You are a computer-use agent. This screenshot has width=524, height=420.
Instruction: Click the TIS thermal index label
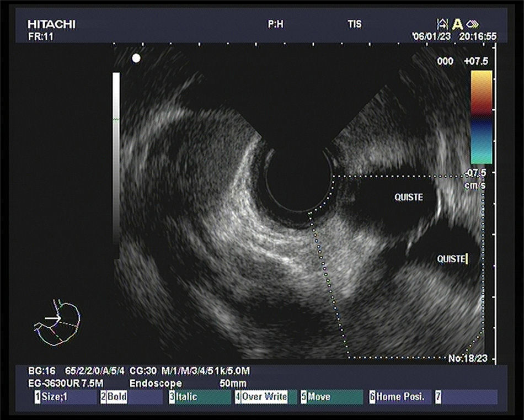(x=354, y=24)
